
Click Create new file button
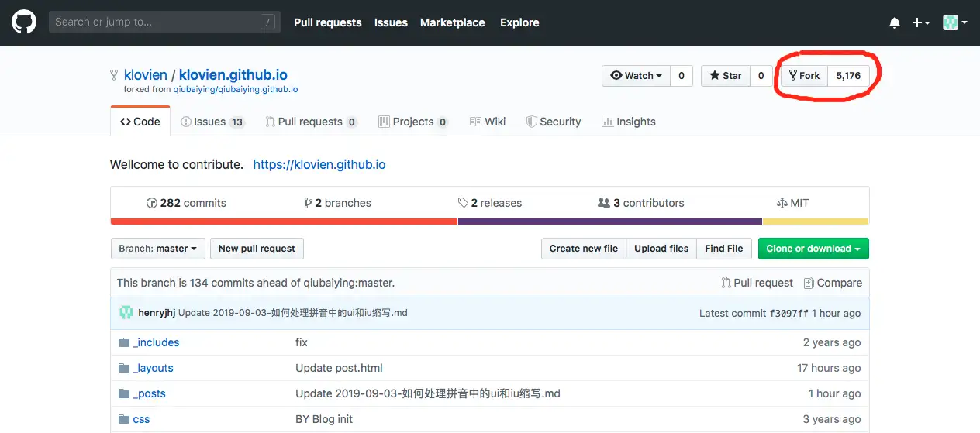coord(584,249)
